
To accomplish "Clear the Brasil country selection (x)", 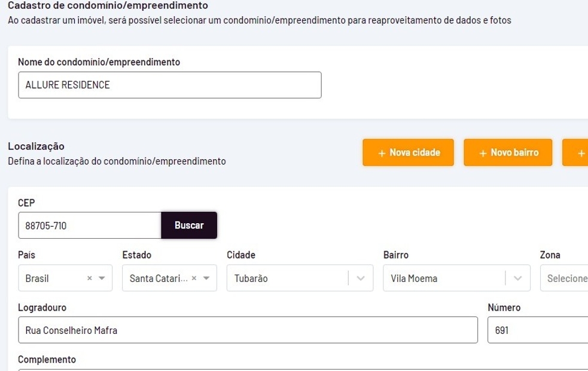I will (x=90, y=278).
